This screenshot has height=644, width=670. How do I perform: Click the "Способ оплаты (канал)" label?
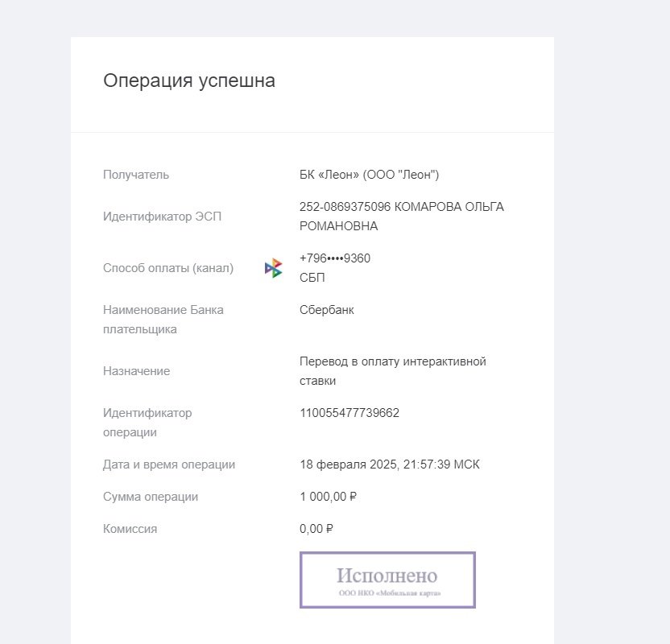[168, 268]
